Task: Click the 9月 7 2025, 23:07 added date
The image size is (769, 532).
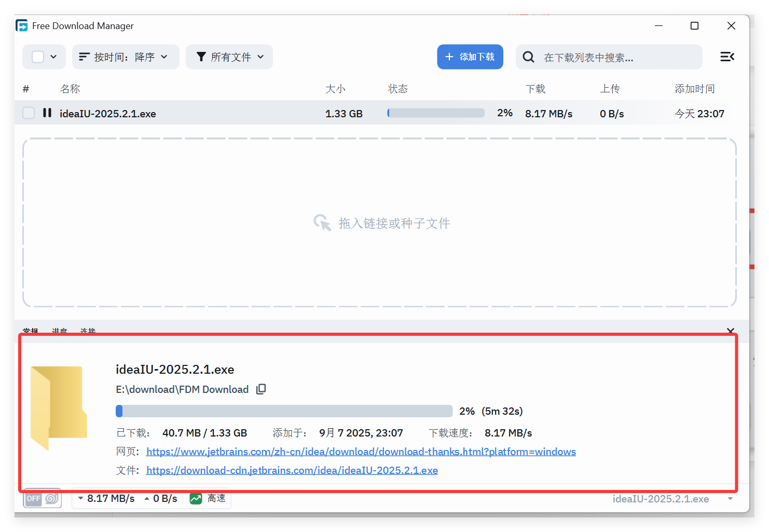Action: [x=361, y=433]
